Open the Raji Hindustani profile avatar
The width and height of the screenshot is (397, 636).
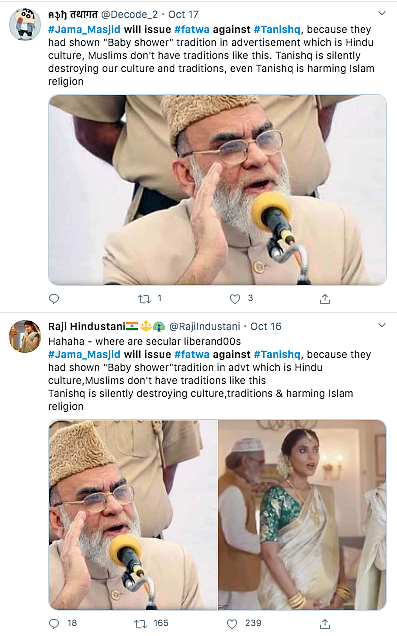click(25, 336)
